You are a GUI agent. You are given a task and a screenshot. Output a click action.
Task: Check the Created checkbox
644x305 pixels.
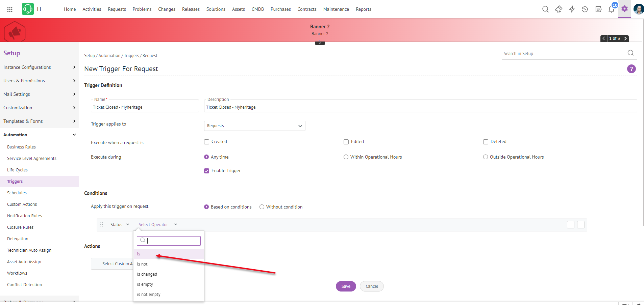point(207,142)
